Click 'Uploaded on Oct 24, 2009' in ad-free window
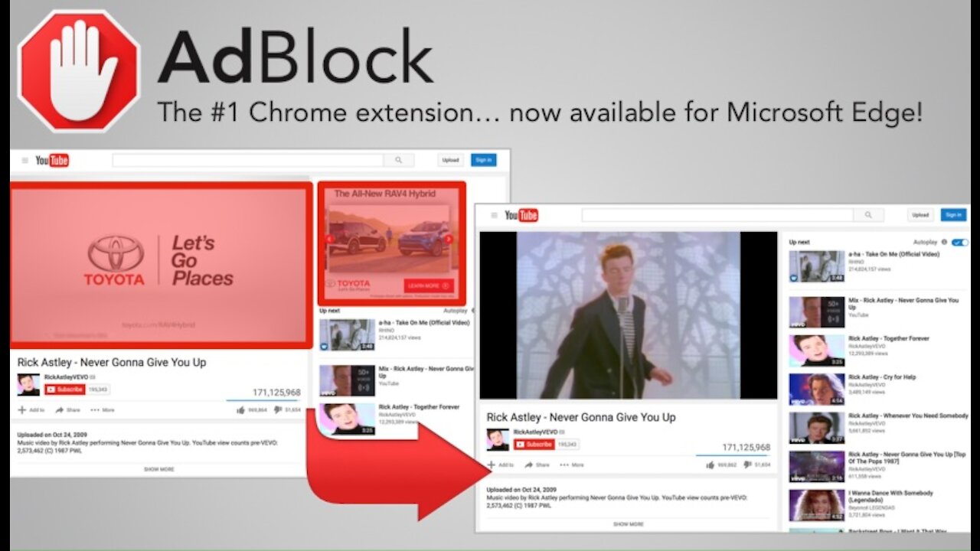The image size is (980, 551). (521, 489)
